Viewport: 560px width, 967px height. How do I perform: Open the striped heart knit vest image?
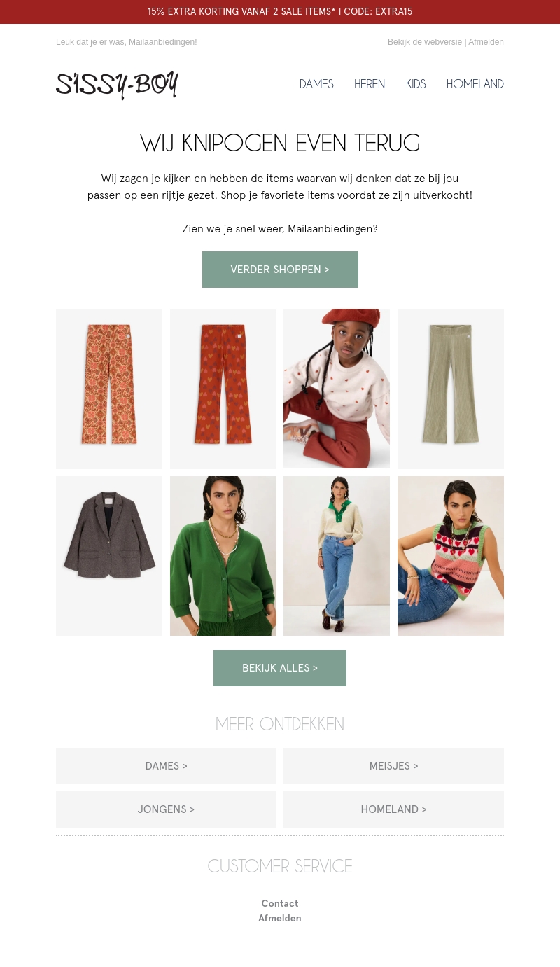click(451, 556)
